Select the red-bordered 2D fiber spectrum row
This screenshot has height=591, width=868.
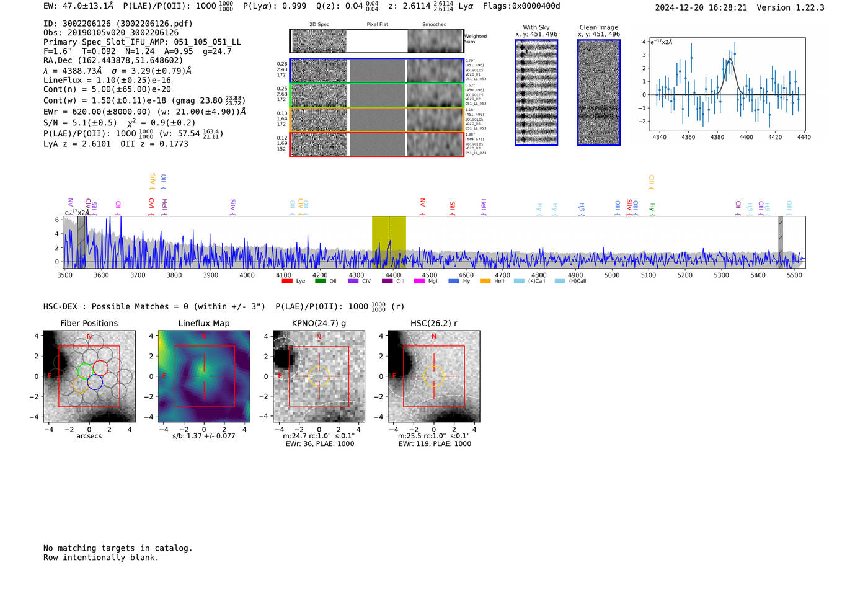tap(377, 144)
